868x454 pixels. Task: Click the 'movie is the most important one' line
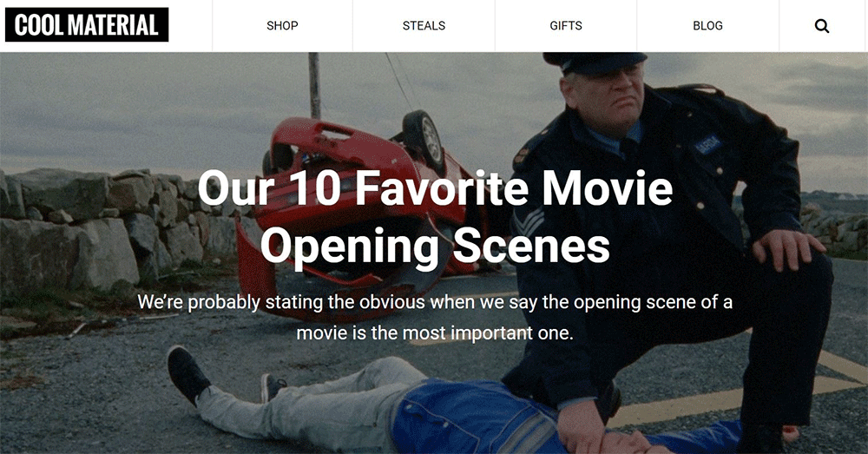(x=435, y=332)
